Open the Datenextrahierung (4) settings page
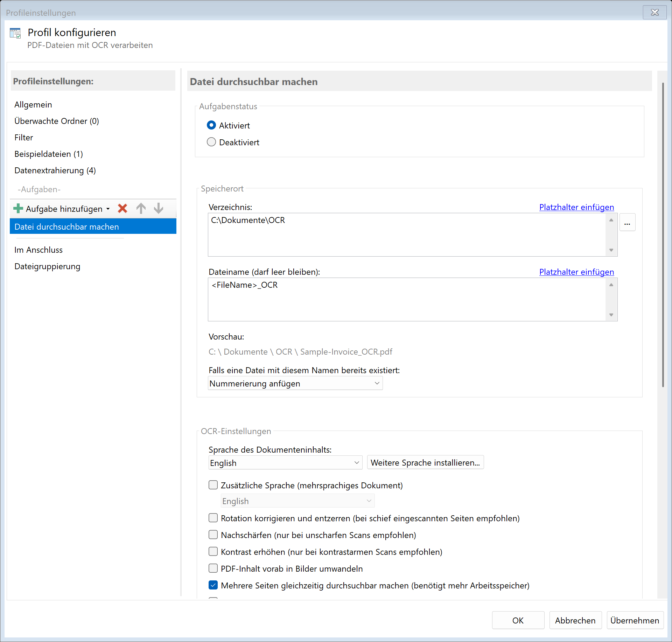This screenshot has width=672, height=642. click(x=55, y=170)
